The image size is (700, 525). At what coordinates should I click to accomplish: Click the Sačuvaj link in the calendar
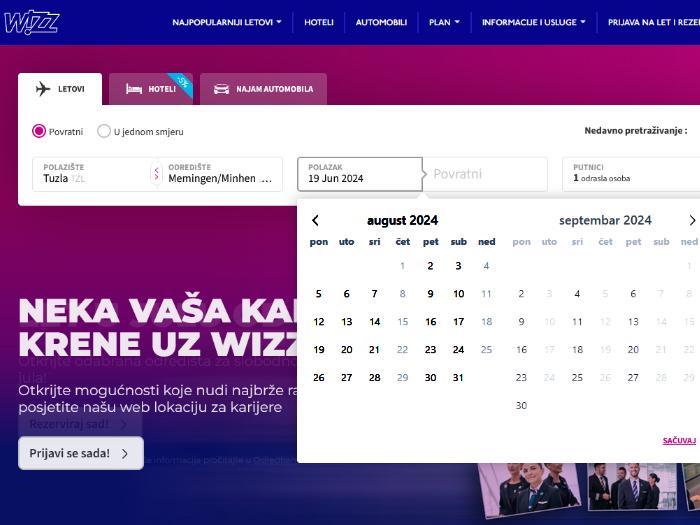point(679,441)
